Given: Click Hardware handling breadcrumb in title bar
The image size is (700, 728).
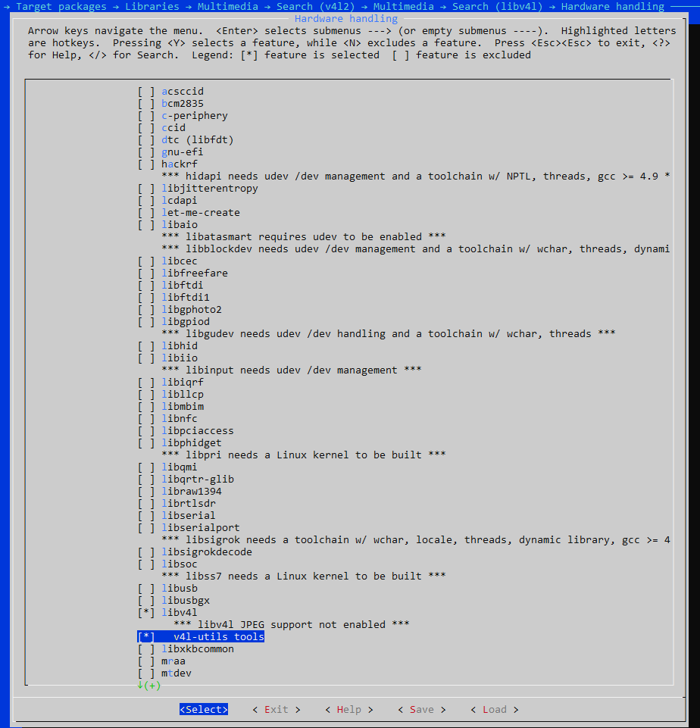Looking at the screenshot, I should coord(613,7).
